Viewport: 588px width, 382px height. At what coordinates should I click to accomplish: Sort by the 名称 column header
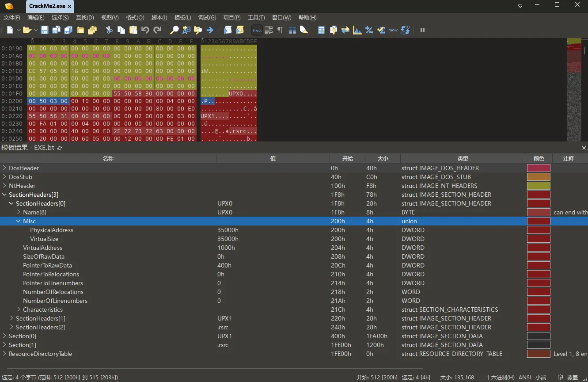pyautogui.click(x=108, y=158)
